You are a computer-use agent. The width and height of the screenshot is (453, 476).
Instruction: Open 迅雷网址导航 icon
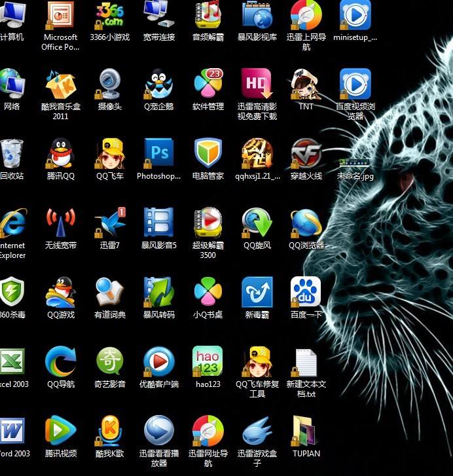pos(208,431)
